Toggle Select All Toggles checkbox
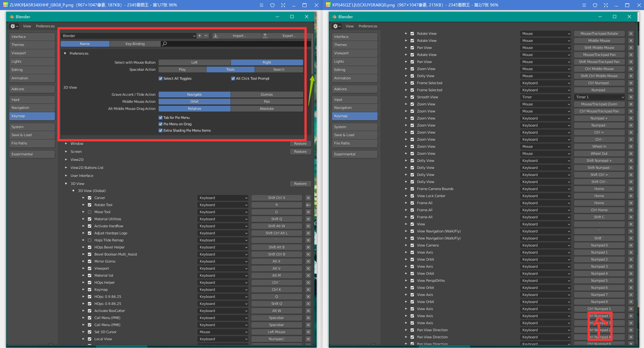Screen dimensions: 644x348 pos(161,79)
